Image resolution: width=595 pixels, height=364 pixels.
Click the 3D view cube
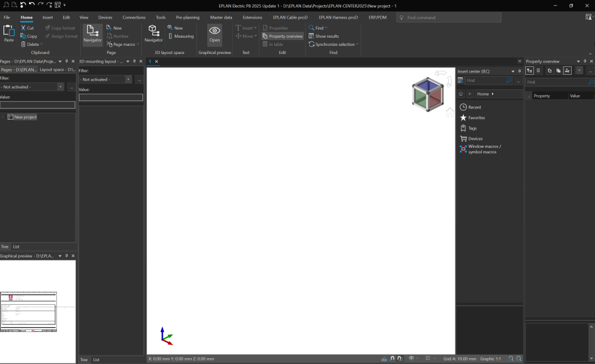428,95
